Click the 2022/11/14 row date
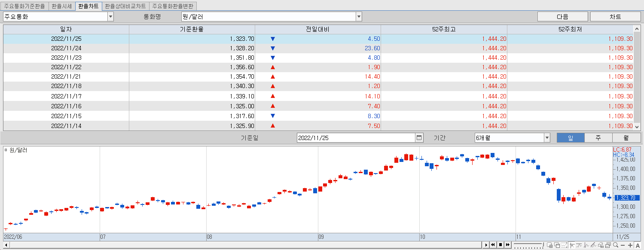This screenshot has height=250, width=644. (x=66, y=126)
